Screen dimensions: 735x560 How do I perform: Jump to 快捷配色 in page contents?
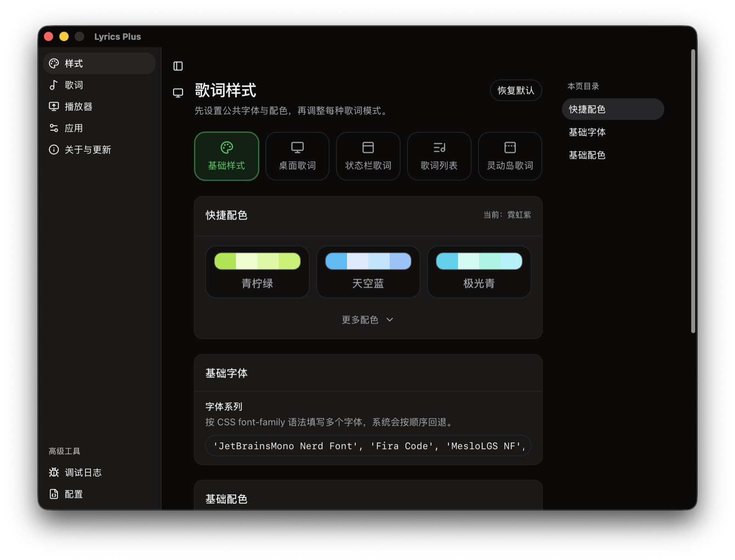pyautogui.click(x=613, y=109)
